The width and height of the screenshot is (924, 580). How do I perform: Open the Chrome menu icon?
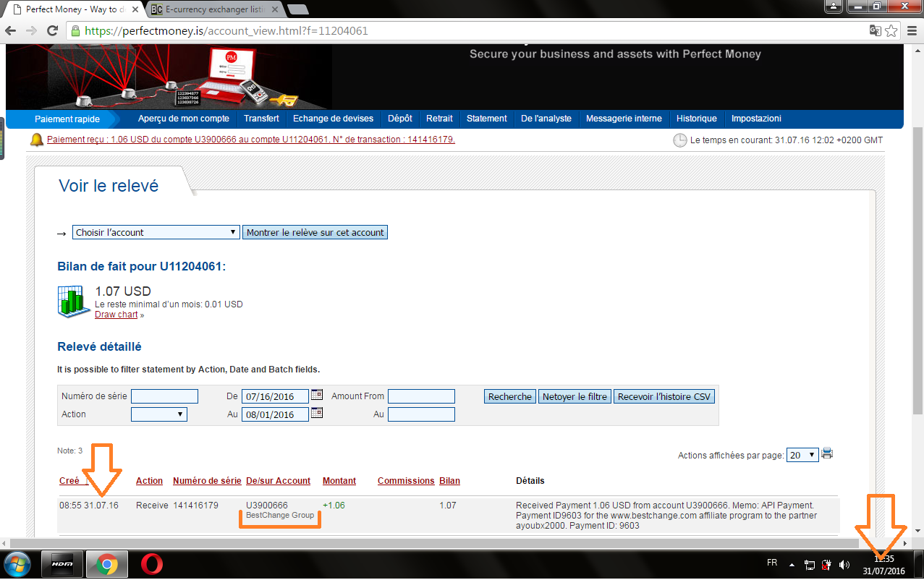pos(912,31)
